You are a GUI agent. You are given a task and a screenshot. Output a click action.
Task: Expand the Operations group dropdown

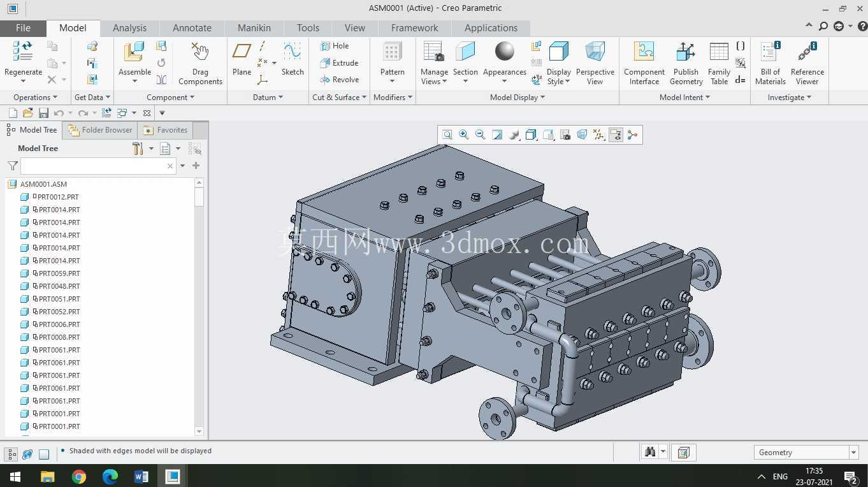click(35, 98)
